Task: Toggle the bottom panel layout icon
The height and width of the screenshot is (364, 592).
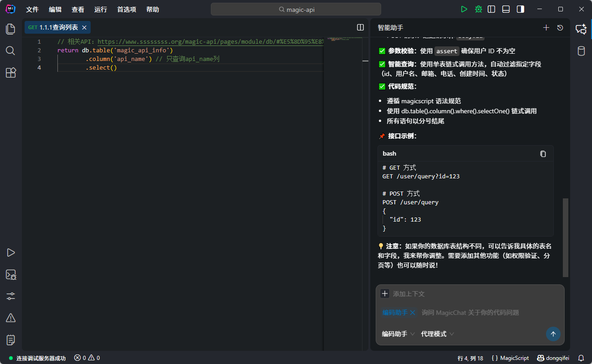Action: (x=505, y=9)
